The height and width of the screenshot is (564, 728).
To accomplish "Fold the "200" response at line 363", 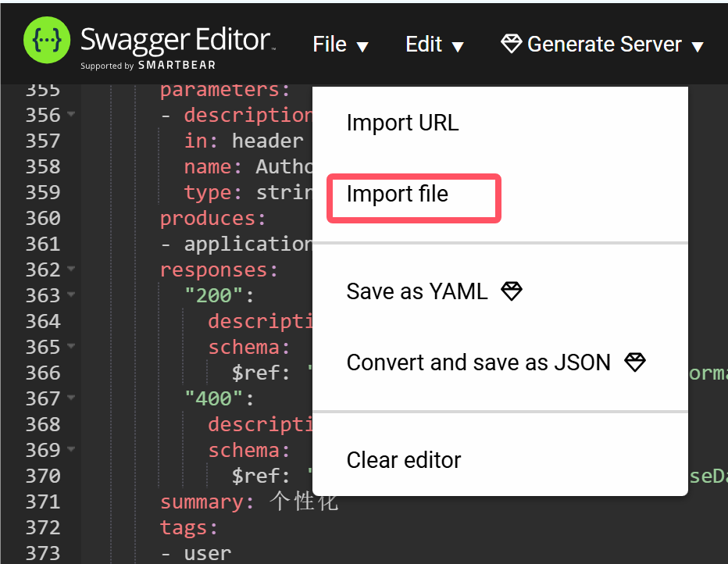I will 72,295.
